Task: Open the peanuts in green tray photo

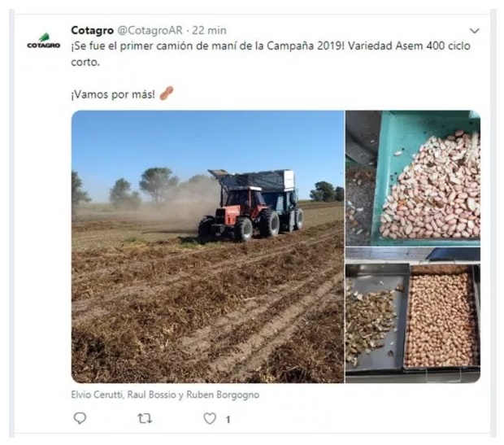Action: pyautogui.click(x=413, y=178)
